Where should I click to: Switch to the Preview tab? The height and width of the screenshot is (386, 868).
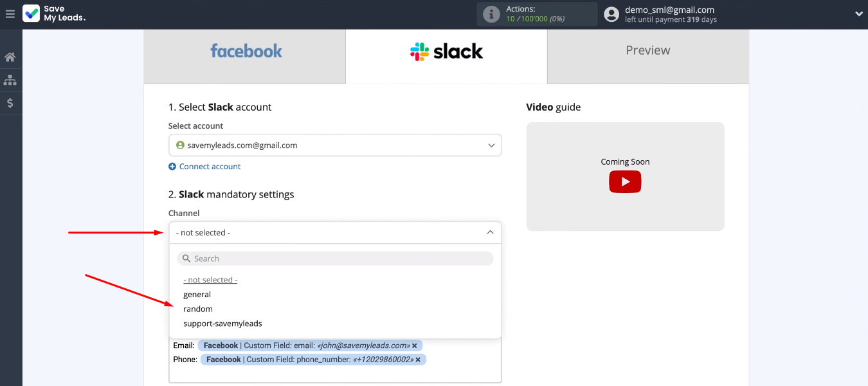pyautogui.click(x=648, y=57)
